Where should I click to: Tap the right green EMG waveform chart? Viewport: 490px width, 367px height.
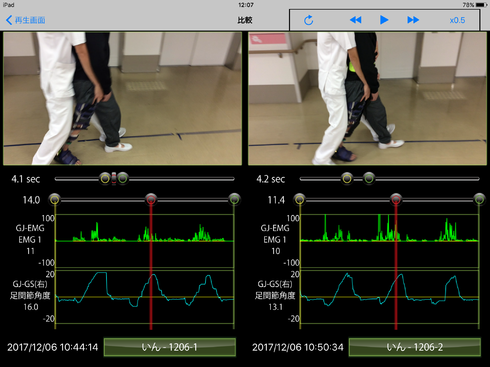pos(390,241)
